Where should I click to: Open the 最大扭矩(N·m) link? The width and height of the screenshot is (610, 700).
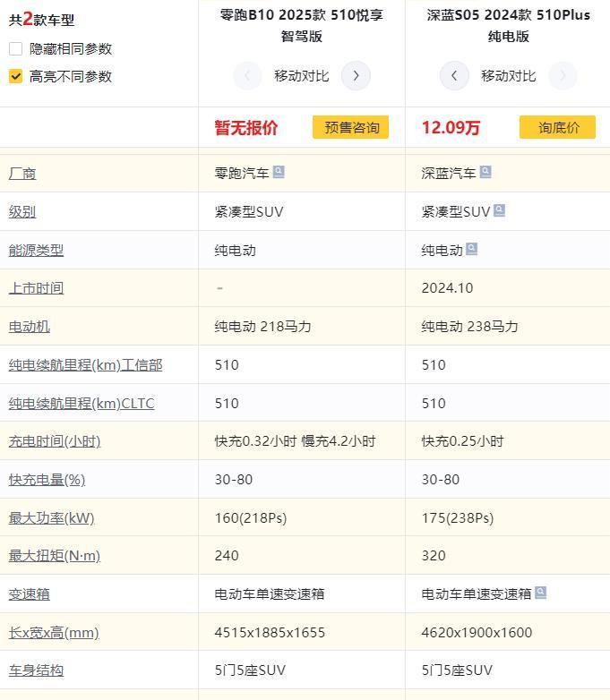pos(55,556)
